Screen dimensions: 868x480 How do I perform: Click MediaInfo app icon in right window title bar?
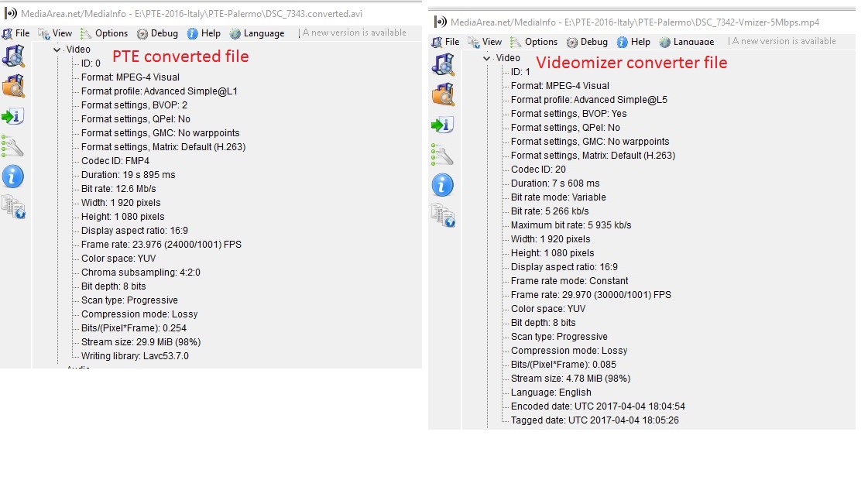440,22
